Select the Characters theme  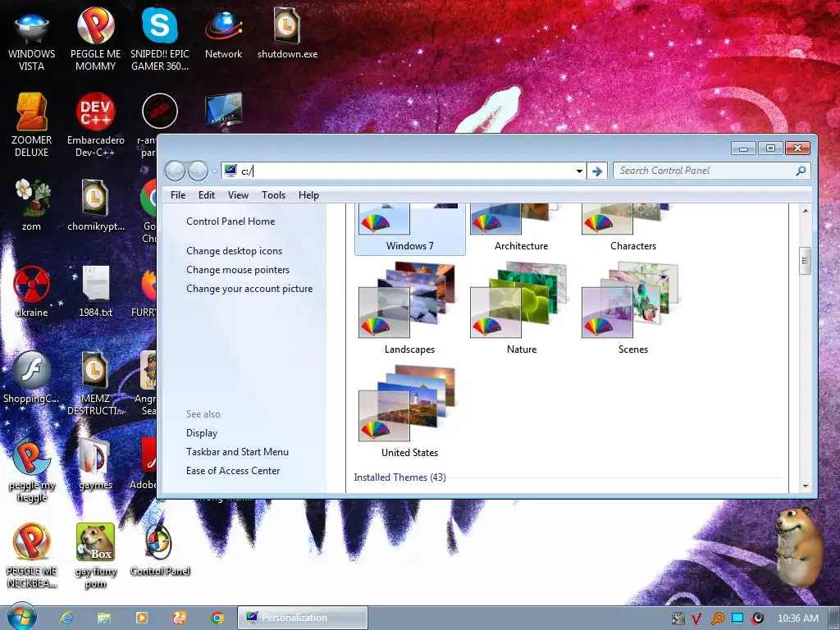tap(632, 228)
